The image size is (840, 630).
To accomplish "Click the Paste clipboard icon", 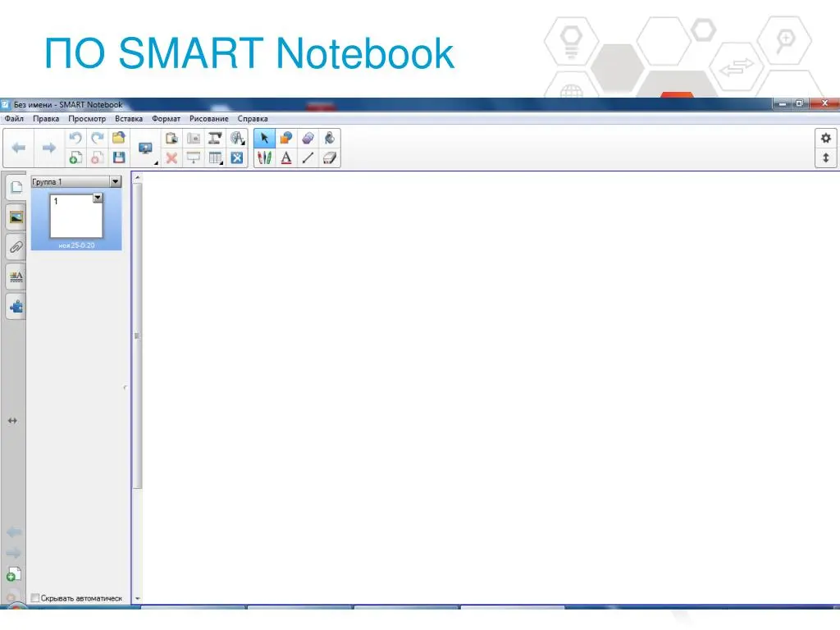I will [x=171, y=138].
